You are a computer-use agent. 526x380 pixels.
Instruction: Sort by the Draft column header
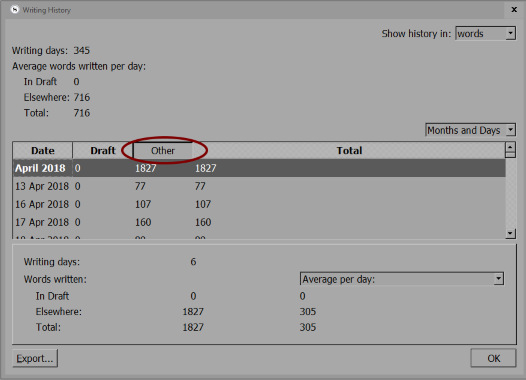click(103, 150)
